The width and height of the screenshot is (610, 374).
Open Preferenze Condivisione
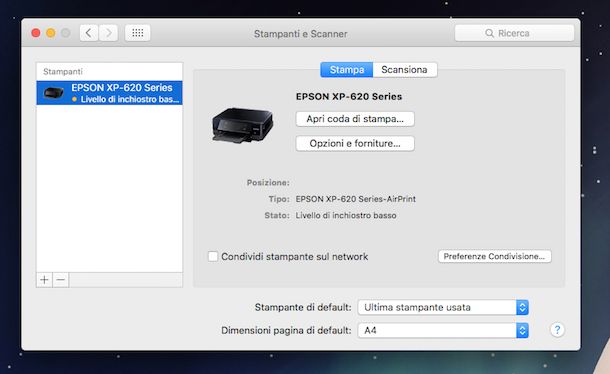pos(494,256)
